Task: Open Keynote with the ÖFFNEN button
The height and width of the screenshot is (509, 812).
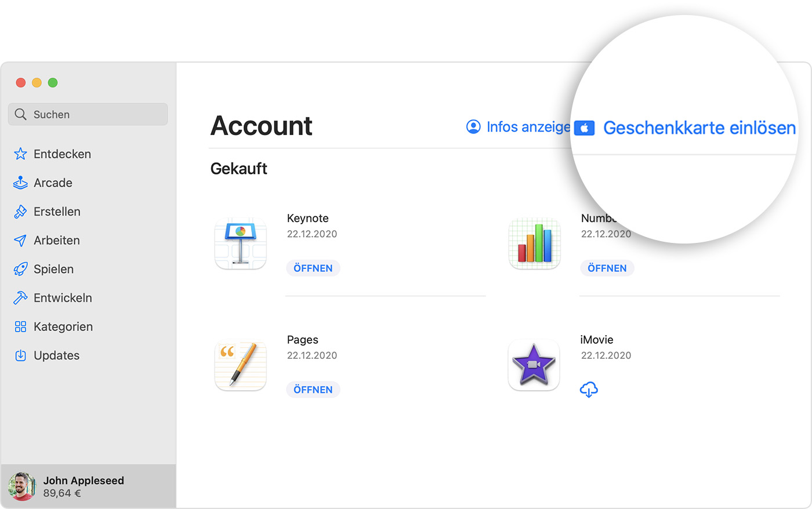Action: (313, 268)
